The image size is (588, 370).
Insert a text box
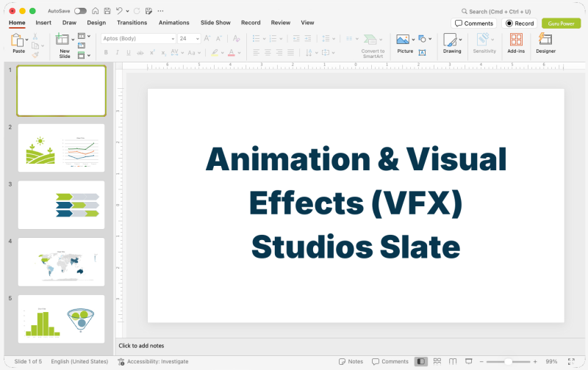(x=422, y=52)
